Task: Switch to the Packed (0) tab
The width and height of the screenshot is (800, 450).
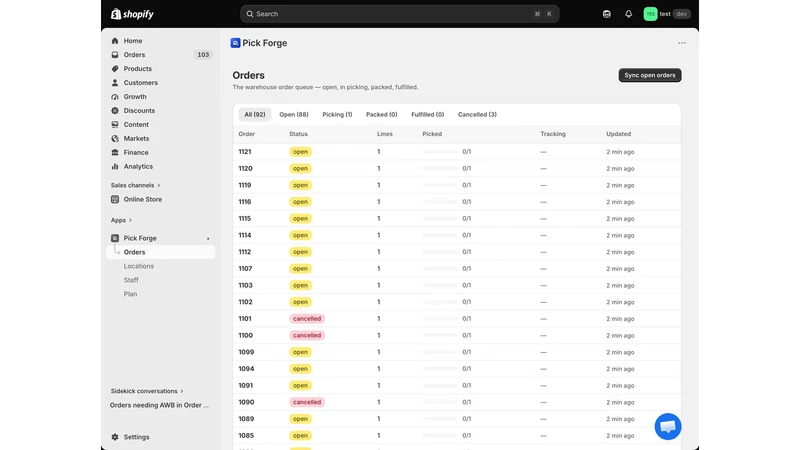Action: pos(382,114)
